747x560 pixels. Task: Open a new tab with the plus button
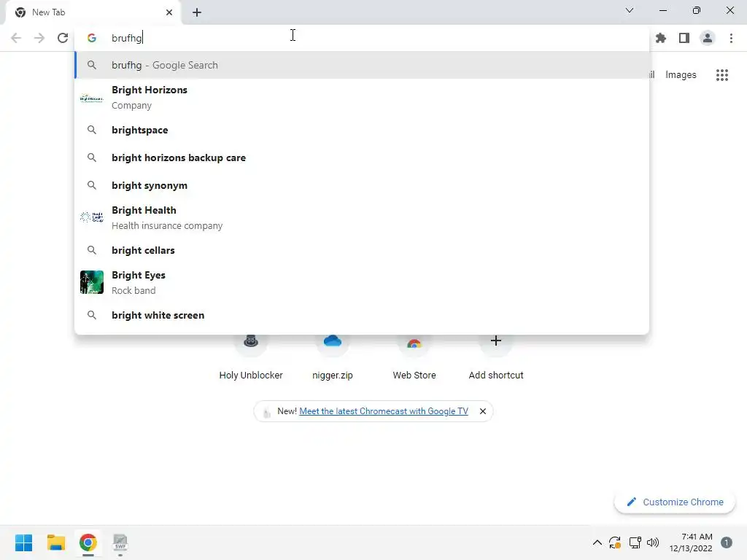tap(197, 12)
